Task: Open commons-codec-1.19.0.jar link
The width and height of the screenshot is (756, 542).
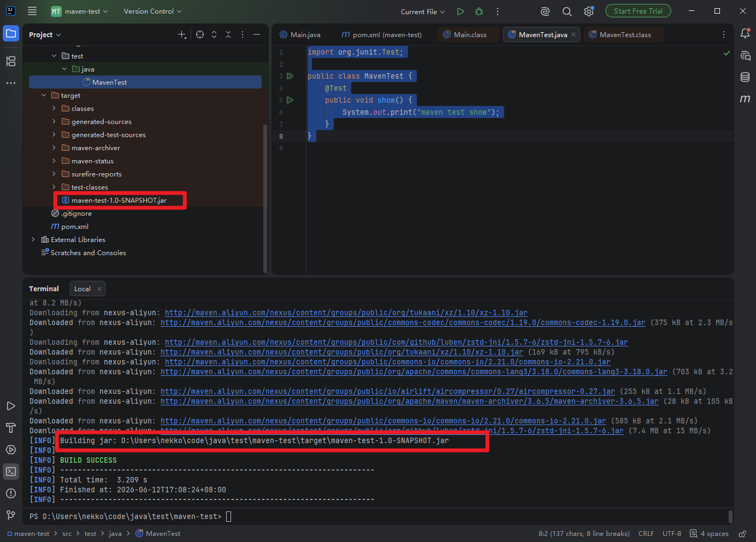Action: point(403,323)
